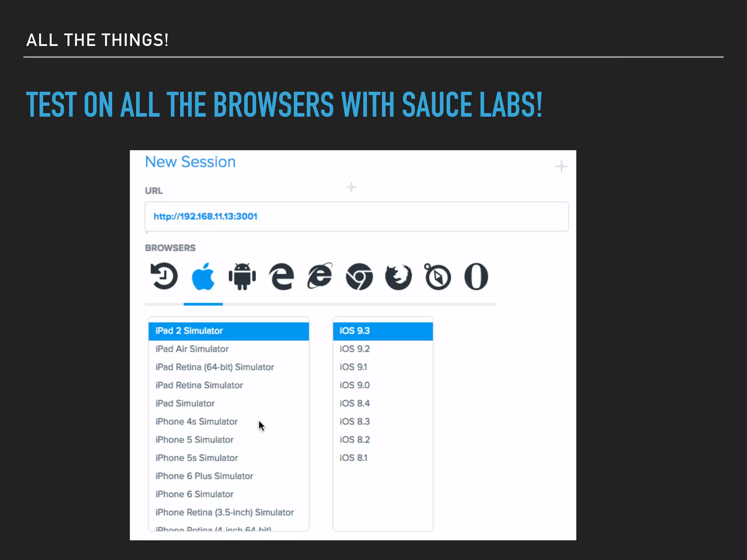Choose iOS 9.2 version
The width and height of the screenshot is (747, 560).
355,349
